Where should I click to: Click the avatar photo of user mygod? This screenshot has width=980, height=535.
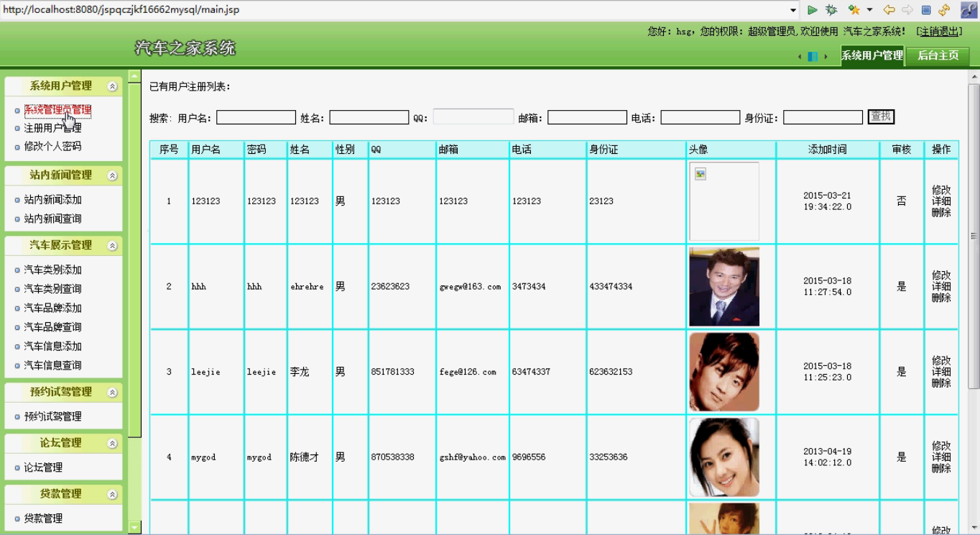pos(724,457)
